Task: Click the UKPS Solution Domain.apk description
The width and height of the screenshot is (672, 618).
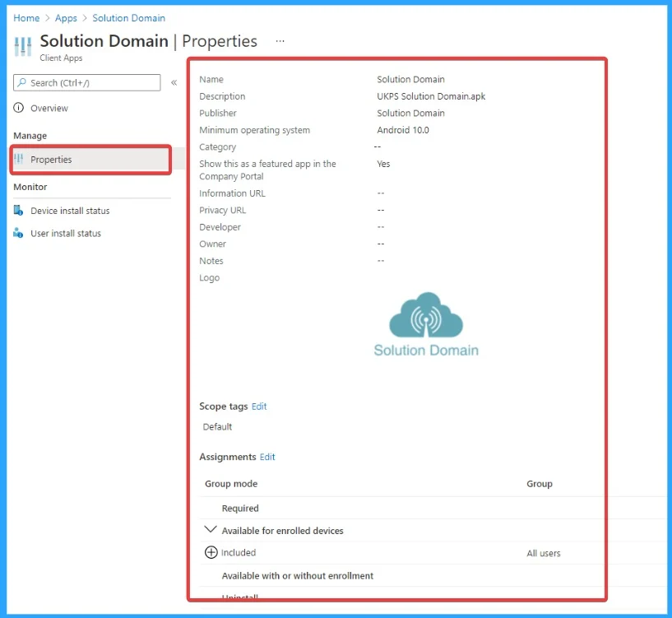Action: point(431,96)
